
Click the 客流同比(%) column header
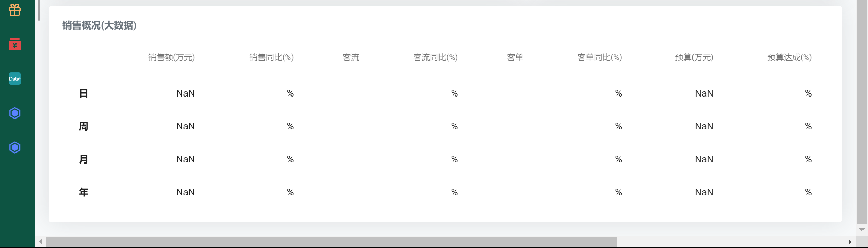tap(435, 57)
